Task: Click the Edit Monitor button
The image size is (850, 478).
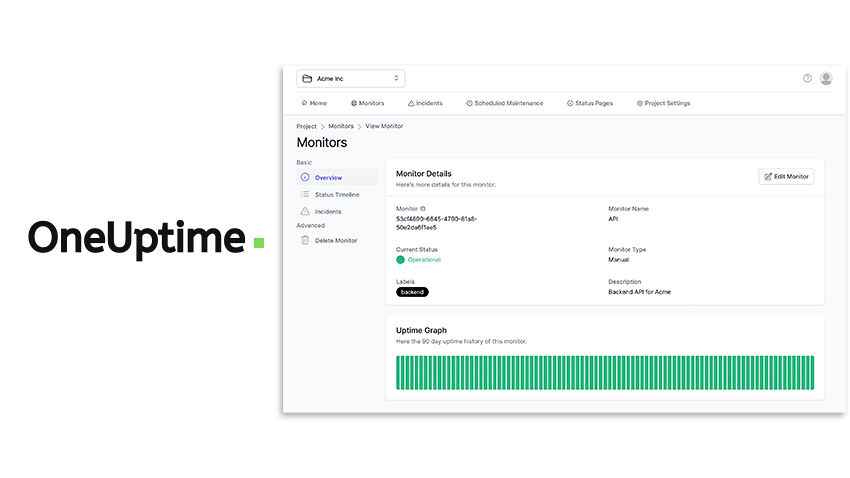Action: [786, 177]
